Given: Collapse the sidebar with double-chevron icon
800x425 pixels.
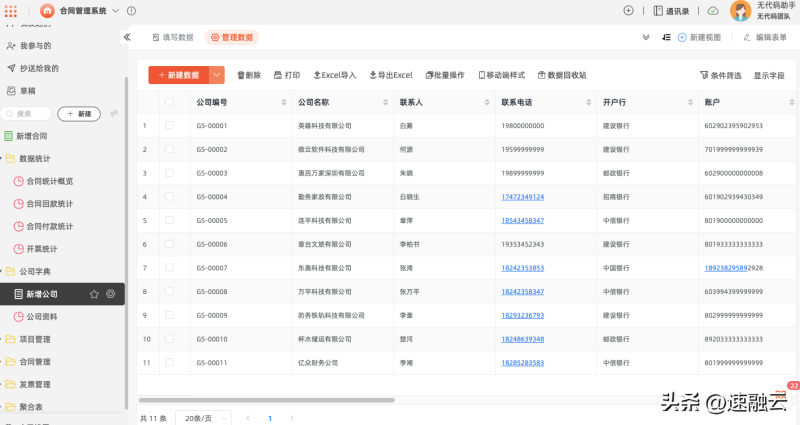Looking at the screenshot, I should click(127, 37).
